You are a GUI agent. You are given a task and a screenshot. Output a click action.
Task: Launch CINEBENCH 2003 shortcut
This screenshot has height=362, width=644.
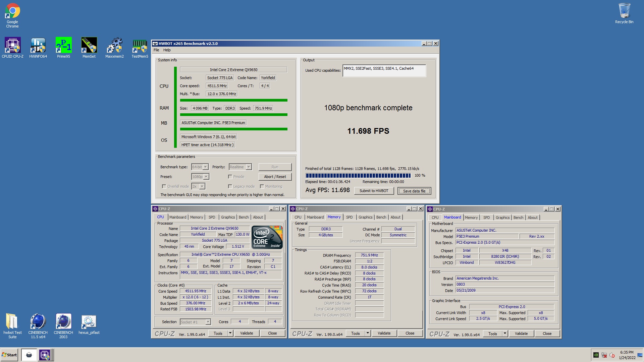[x=63, y=326]
